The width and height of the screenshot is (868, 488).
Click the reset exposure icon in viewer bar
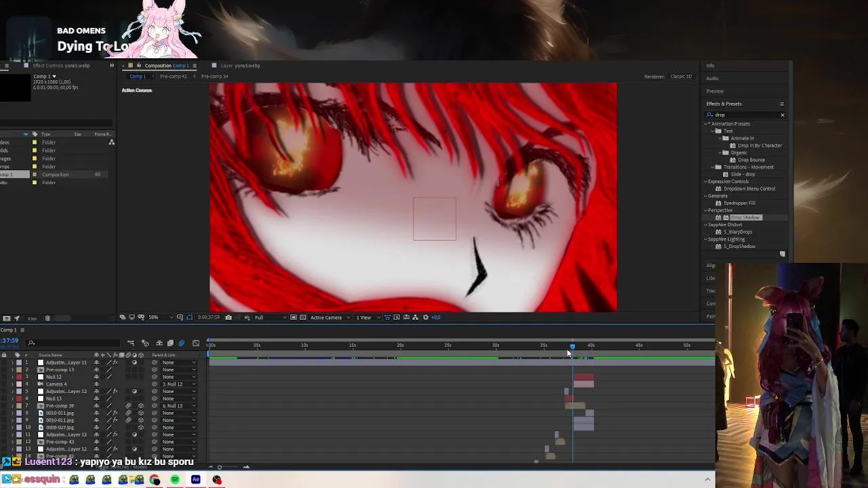pyautogui.click(x=426, y=317)
